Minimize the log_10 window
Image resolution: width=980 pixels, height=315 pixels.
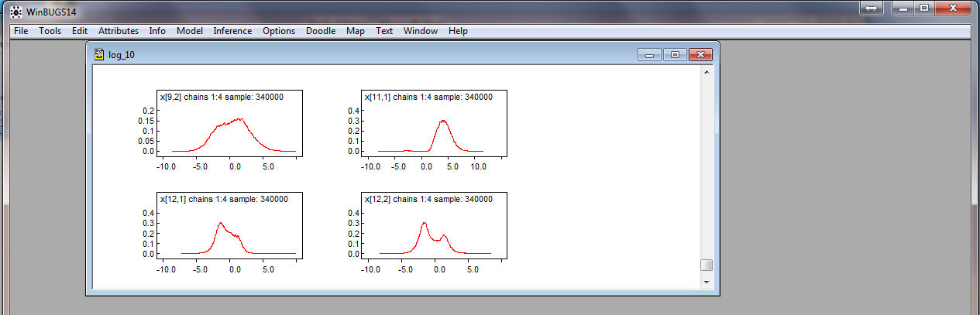point(649,54)
